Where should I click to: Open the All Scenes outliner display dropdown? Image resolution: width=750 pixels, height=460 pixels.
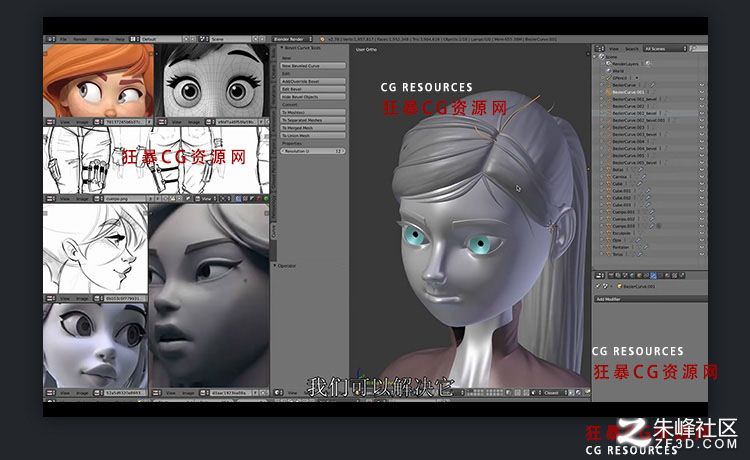(665, 49)
